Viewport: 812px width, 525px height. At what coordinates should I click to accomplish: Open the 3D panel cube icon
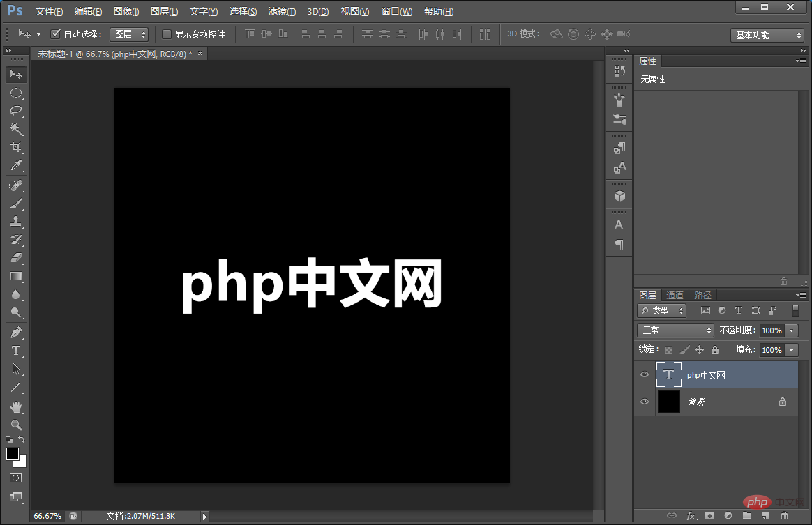coord(619,196)
